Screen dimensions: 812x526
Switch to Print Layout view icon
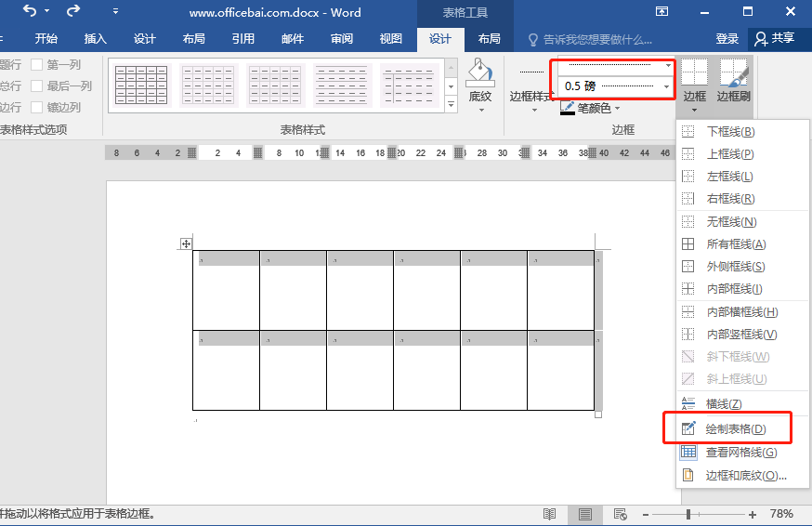pos(585,514)
